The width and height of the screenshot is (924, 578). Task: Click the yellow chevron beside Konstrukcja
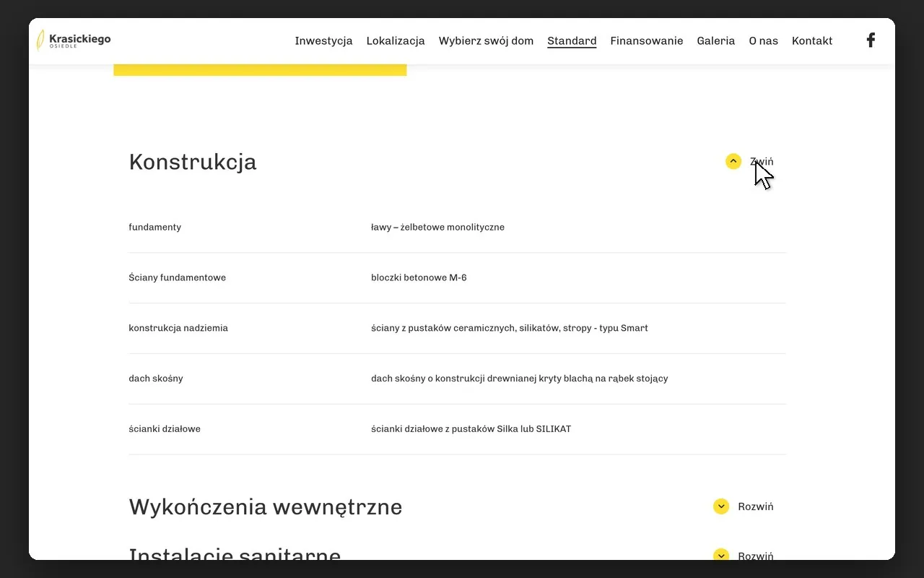pyautogui.click(x=733, y=161)
